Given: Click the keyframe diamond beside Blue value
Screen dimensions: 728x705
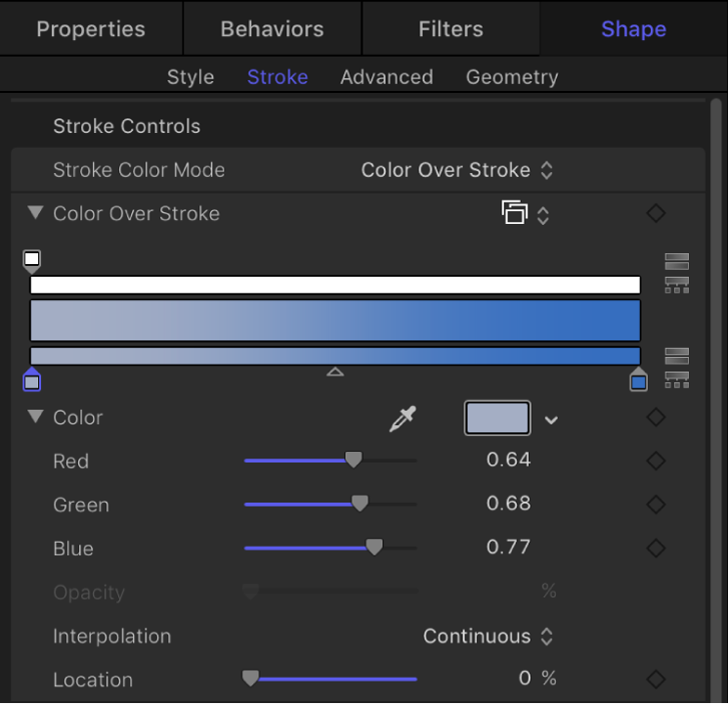Looking at the screenshot, I should [x=657, y=548].
